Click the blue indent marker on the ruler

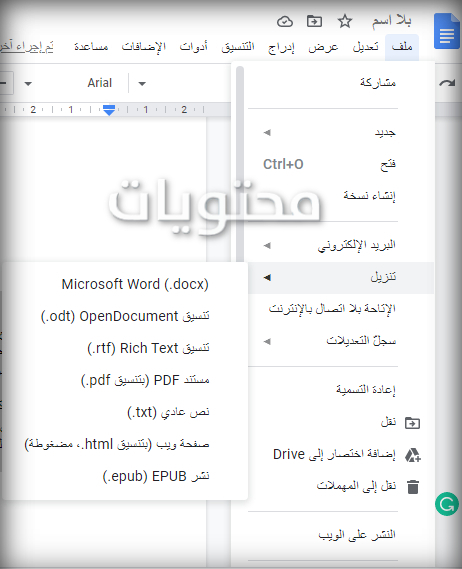(109, 110)
